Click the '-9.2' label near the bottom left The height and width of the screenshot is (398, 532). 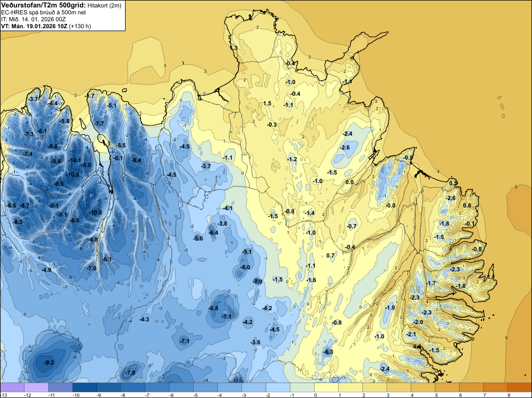[49, 362]
